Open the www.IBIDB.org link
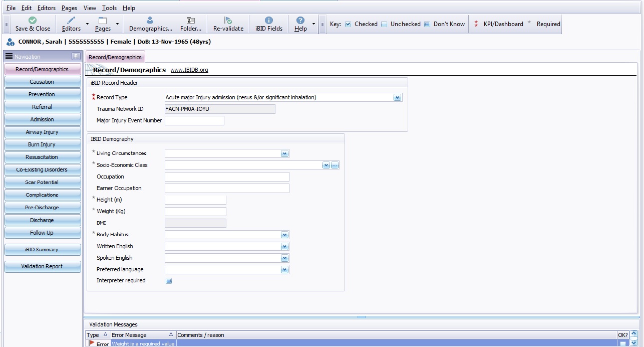 tap(189, 70)
